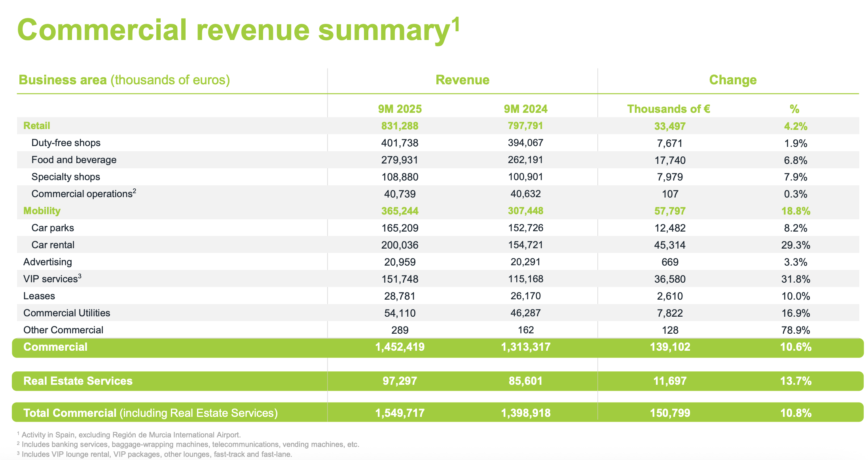
Task: Select the VIP services row label
Action: click(52, 279)
